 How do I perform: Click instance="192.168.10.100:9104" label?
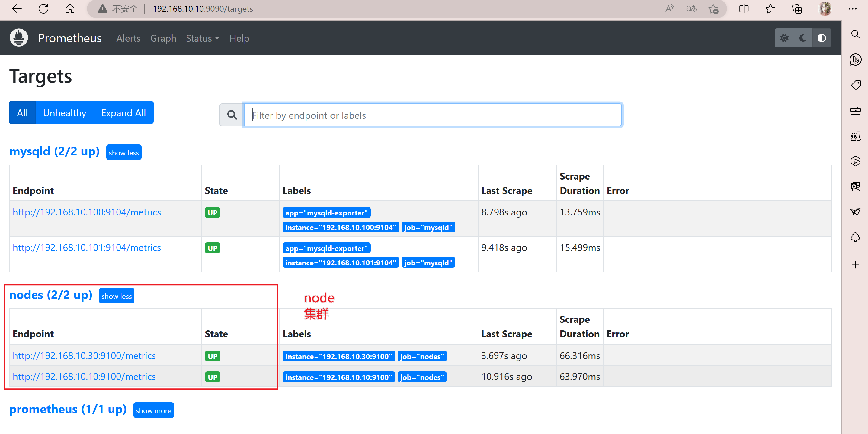[341, 227]
